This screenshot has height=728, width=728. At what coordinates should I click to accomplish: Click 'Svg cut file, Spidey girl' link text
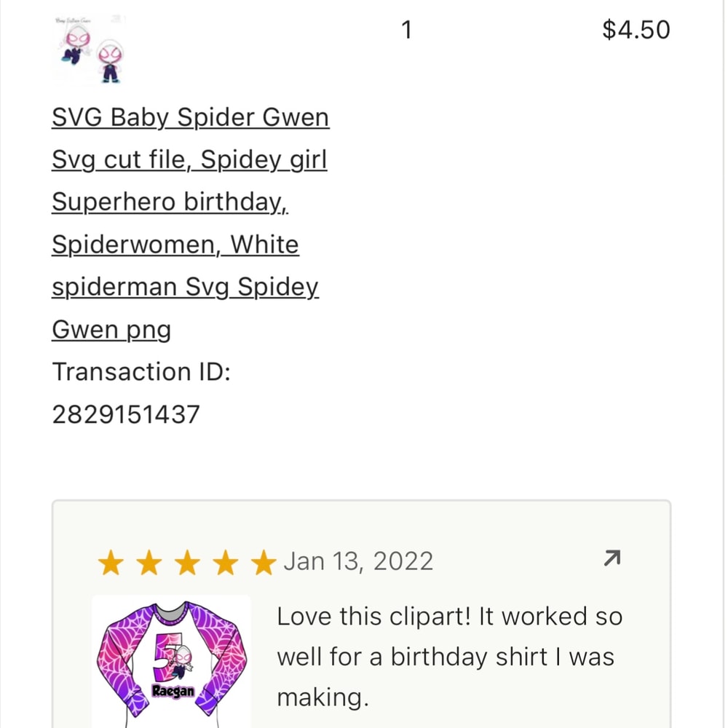tap(189, 159)
